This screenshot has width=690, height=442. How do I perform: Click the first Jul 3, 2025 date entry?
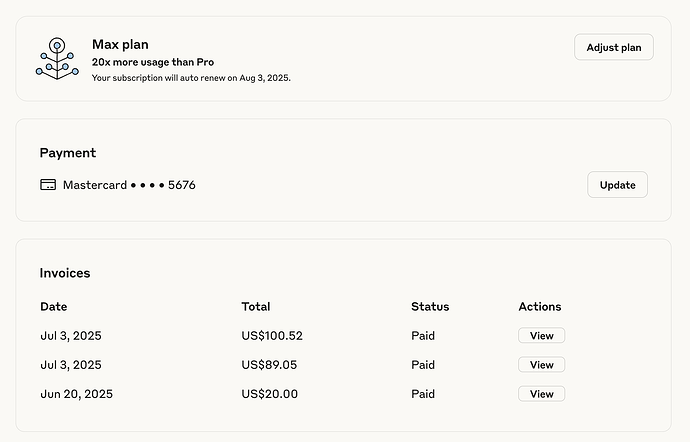[x=70, y=335]
